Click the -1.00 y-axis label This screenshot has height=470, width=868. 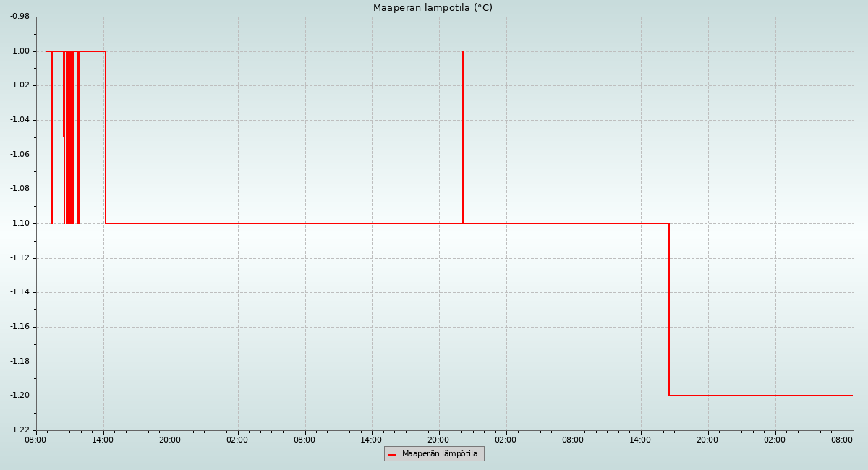pos(20,51)
